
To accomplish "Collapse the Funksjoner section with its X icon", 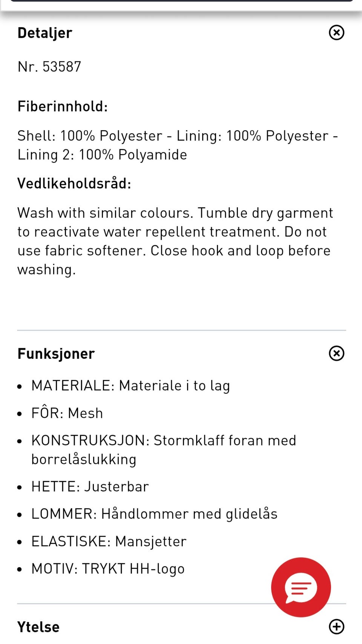I will point(336,354).
